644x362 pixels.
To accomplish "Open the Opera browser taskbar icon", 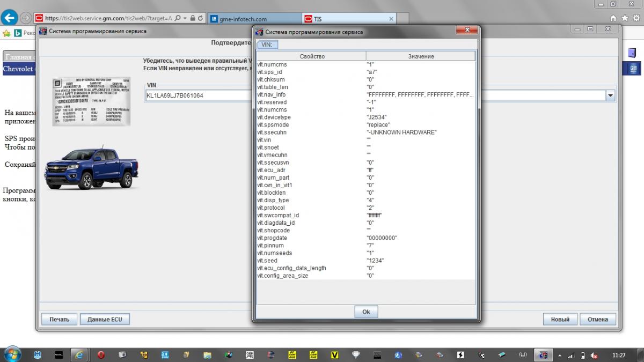I will point(101,354).
